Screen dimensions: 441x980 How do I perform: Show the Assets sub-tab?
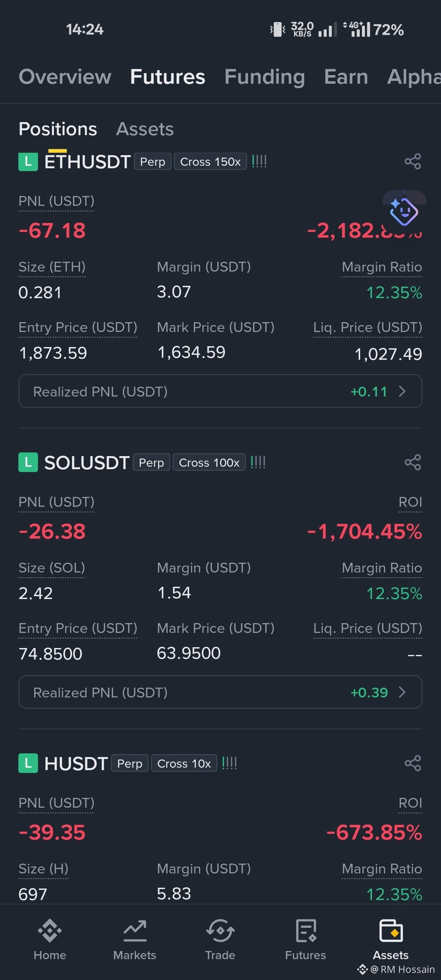coord(145,129)
